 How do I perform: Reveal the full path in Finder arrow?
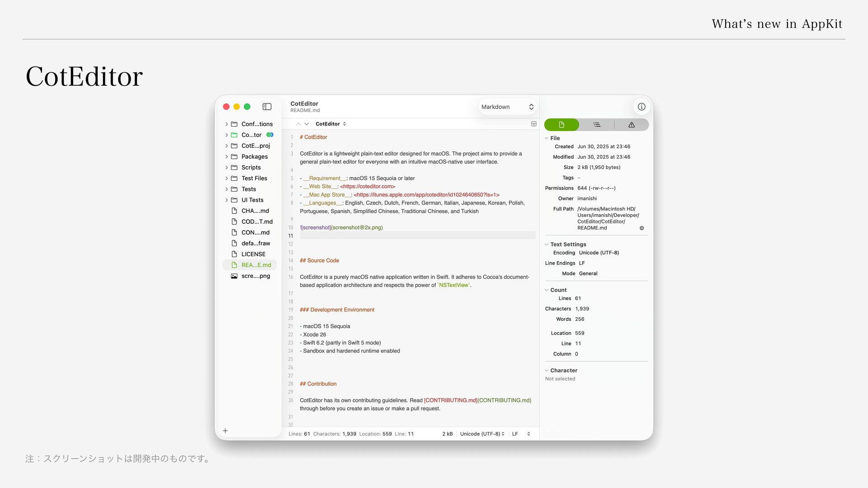point(642,228)
